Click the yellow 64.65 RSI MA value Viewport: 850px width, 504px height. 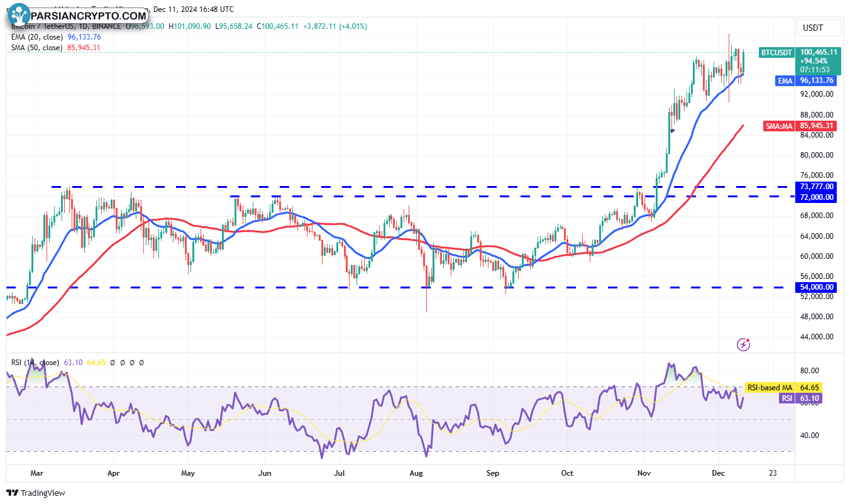point(809,388)
